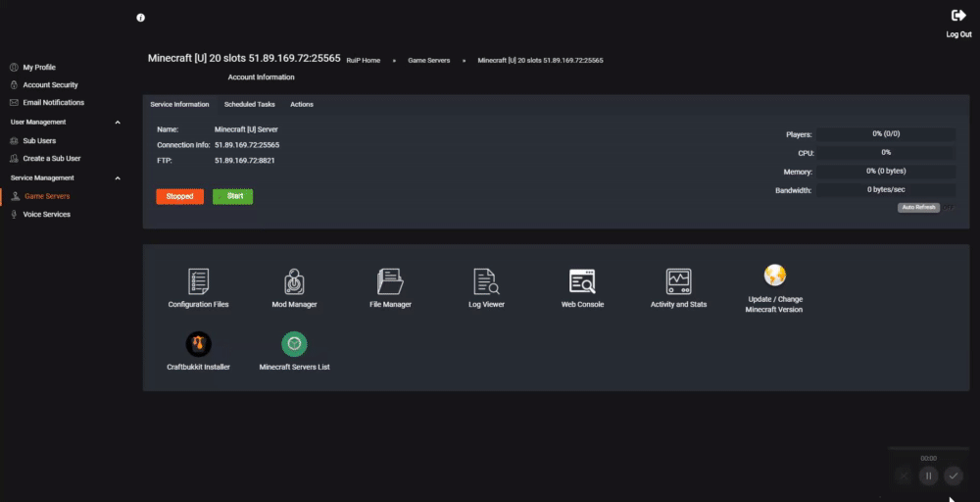Open Activity and Stats icon

(x=678, y=281)
